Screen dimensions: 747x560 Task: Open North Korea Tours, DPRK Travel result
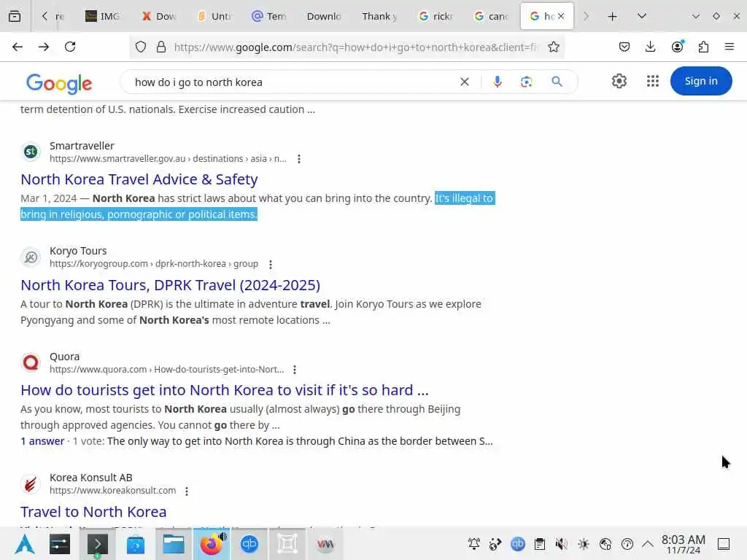coord(171,285)
